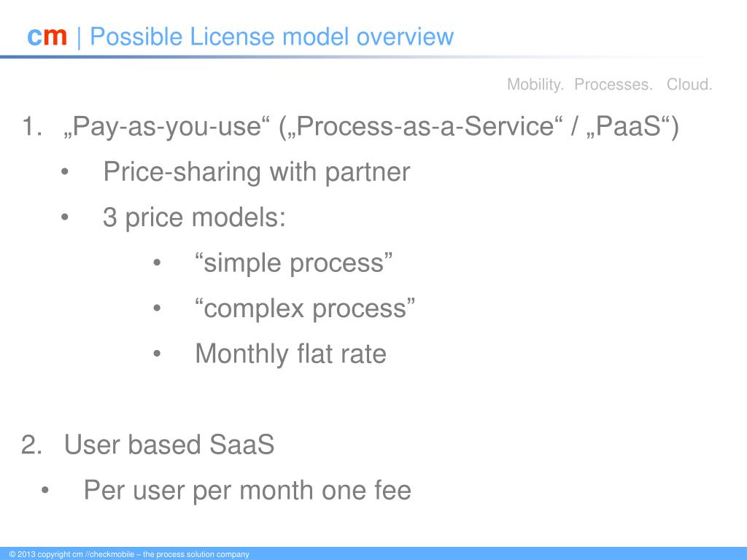Click the blue footer bar
The image size is (747, 560).
click(373, 554)
